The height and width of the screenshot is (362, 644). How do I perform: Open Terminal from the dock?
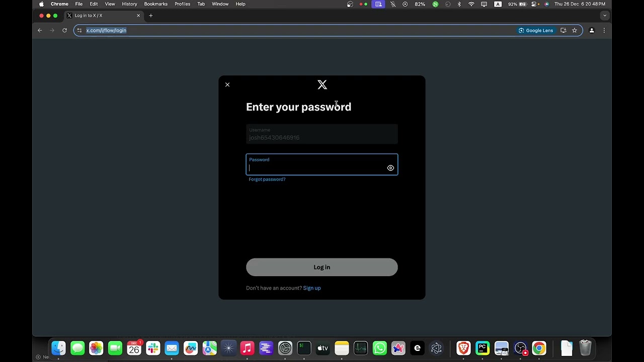tap(304, 348)
